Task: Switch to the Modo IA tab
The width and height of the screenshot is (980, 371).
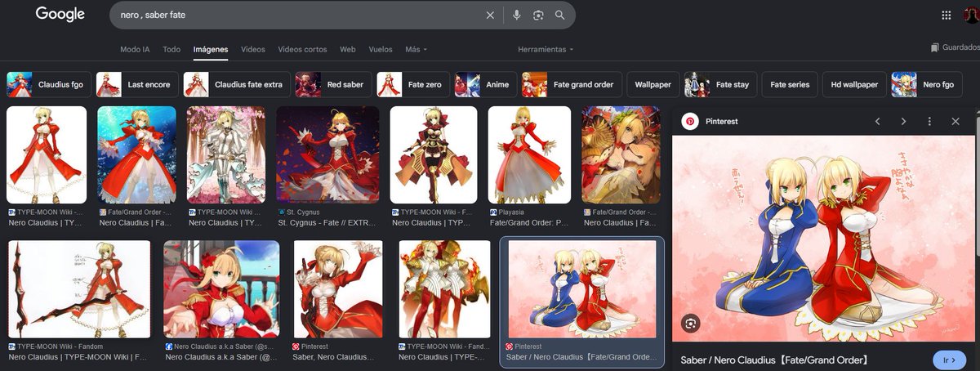Action: point(135,49)
